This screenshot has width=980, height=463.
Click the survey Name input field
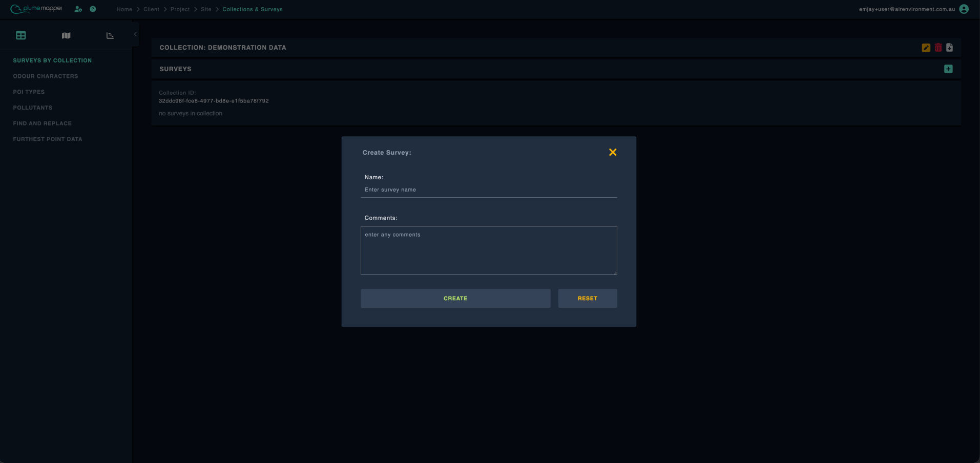[x=489, y=190]
